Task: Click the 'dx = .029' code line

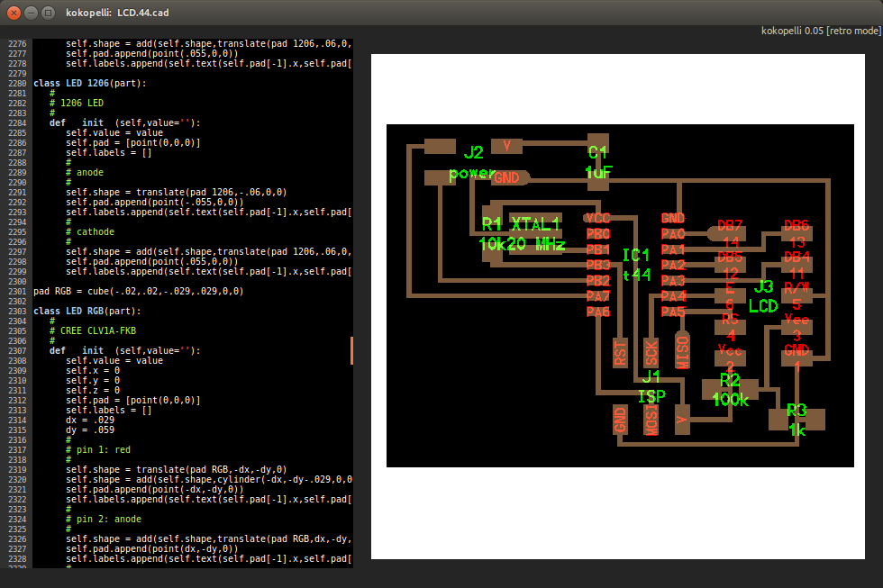Action: [89, 421]
